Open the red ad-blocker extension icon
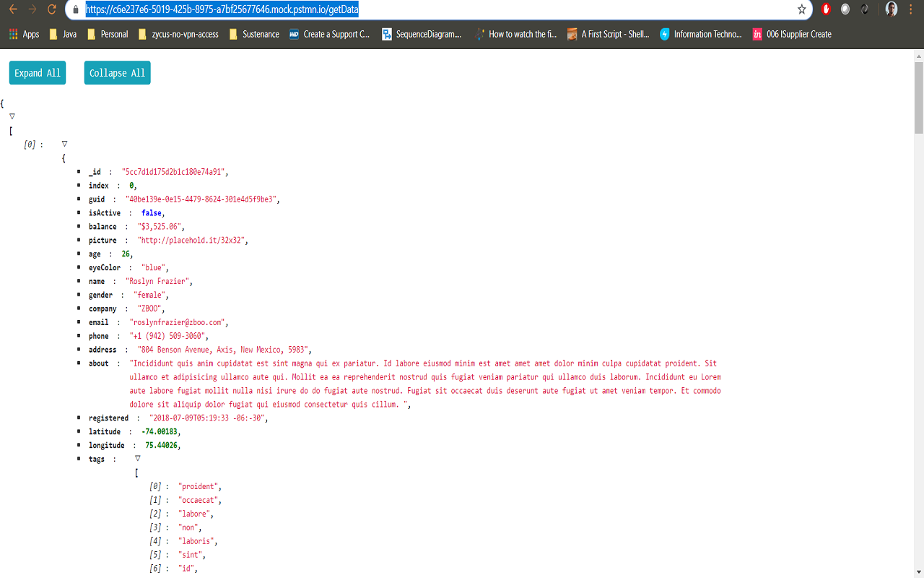The image size is (924, 578). coord(827,9)
